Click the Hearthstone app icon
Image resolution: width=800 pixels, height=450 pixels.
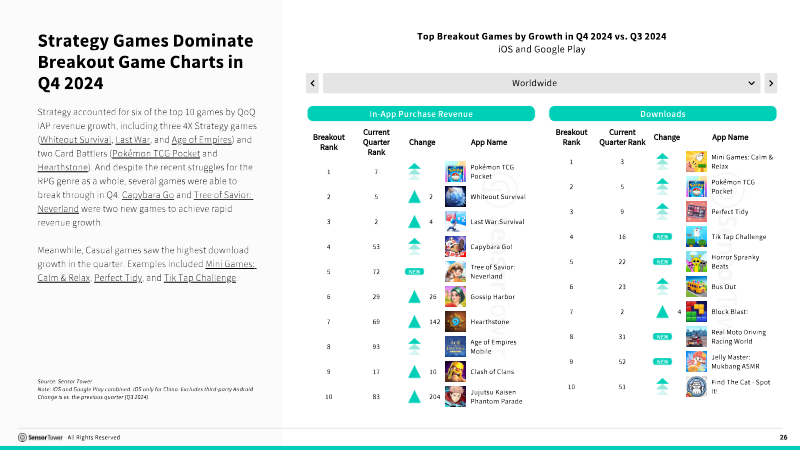455,321
